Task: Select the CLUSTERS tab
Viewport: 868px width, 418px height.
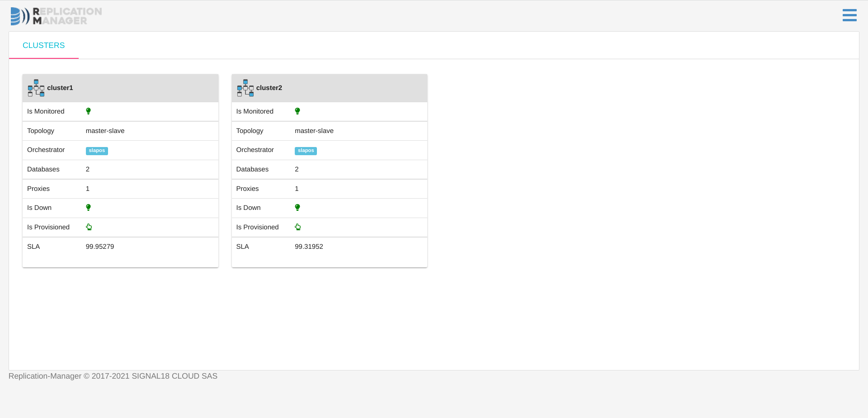Action: point(44,45)
